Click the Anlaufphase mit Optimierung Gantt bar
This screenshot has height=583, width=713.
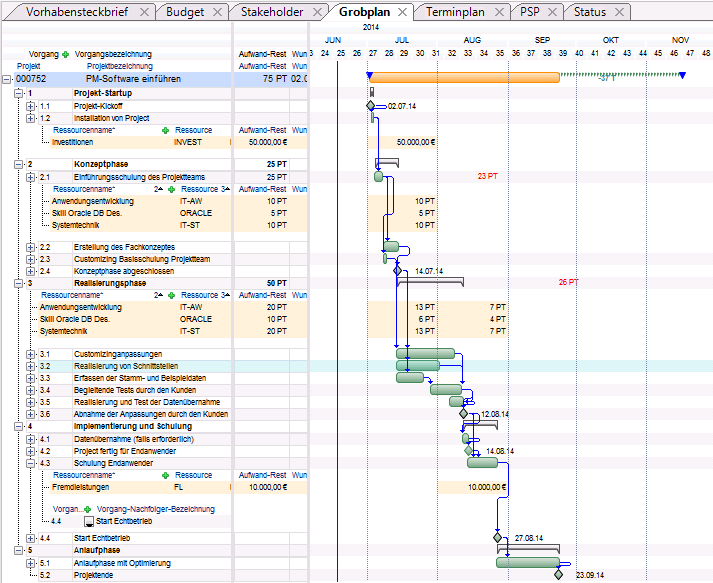click(527, 562)
